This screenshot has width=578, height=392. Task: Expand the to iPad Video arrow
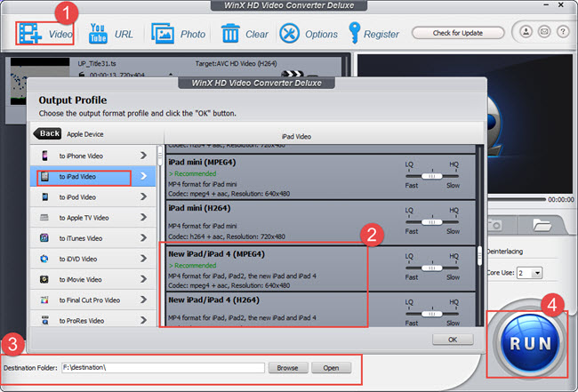[143, 176]
